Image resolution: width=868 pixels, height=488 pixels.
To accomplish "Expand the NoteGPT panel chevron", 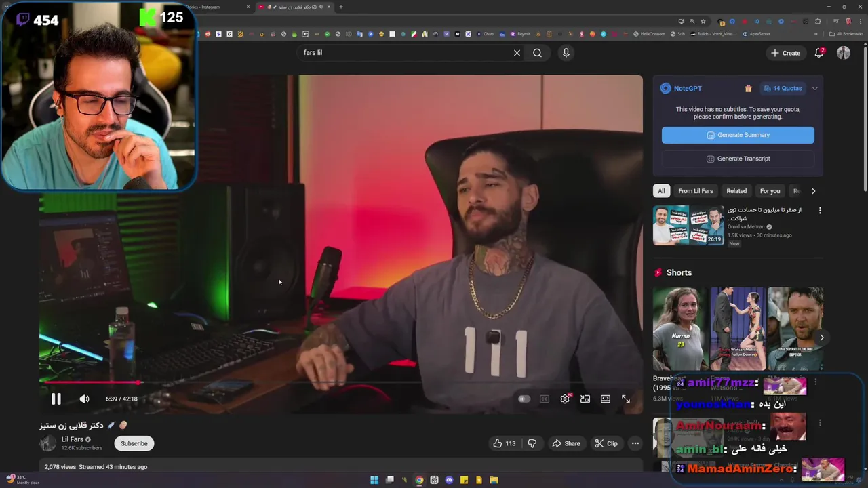I will tap(814, 88).
